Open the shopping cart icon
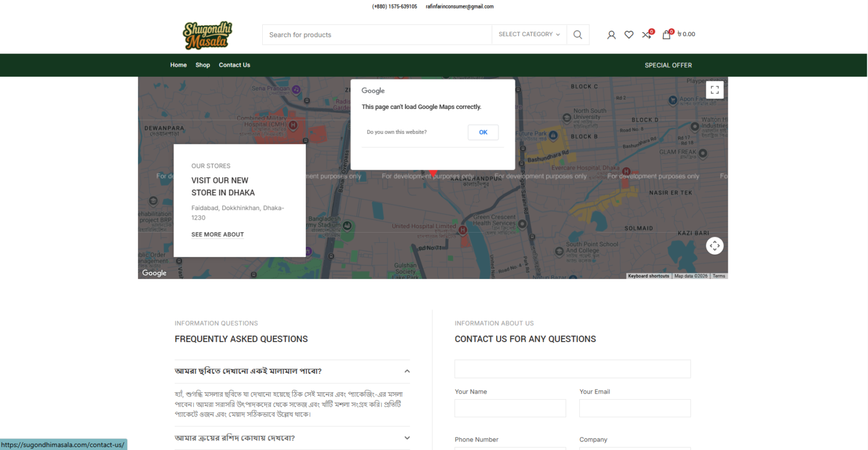The height and width of the screenshot is (450, 868). click(x=667, y=34)
